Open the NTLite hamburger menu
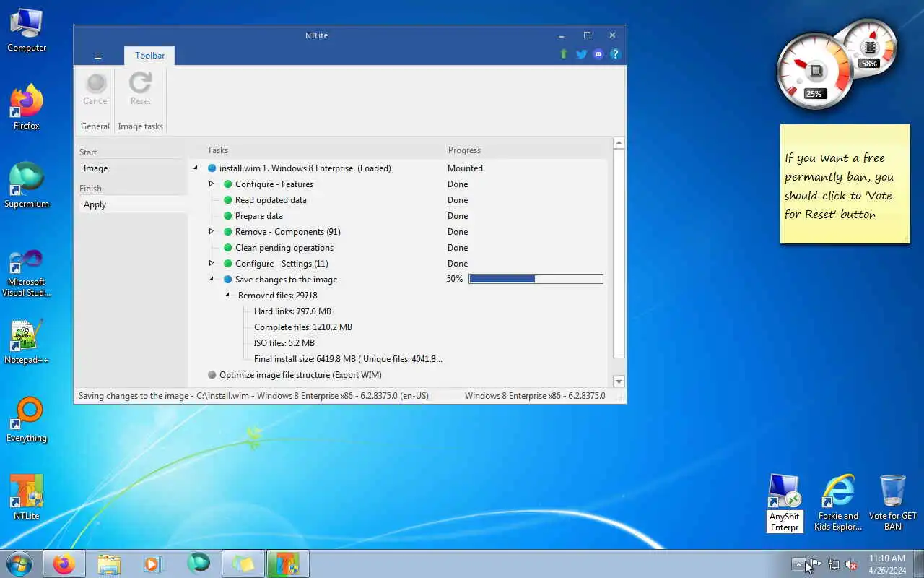Viewport: 924px width, 578px height. coord(98,56)
